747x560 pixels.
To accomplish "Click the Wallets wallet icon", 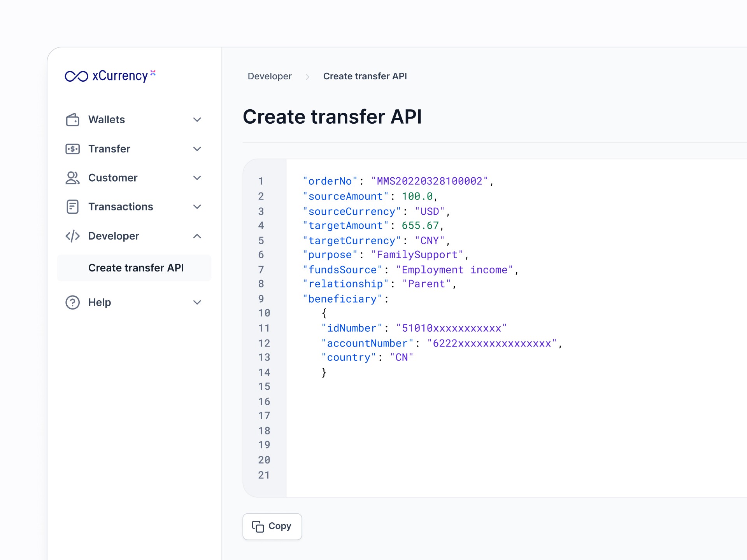I will [72, 120].
